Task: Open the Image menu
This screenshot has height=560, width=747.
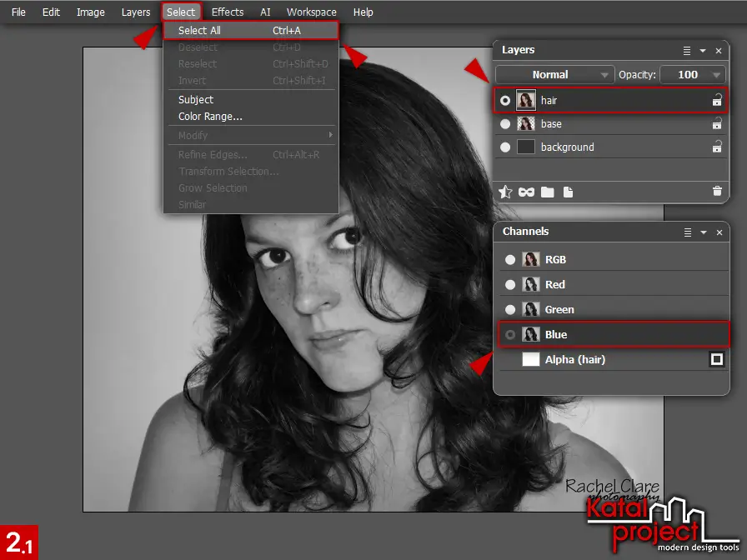Action: (x=90, y=12)
